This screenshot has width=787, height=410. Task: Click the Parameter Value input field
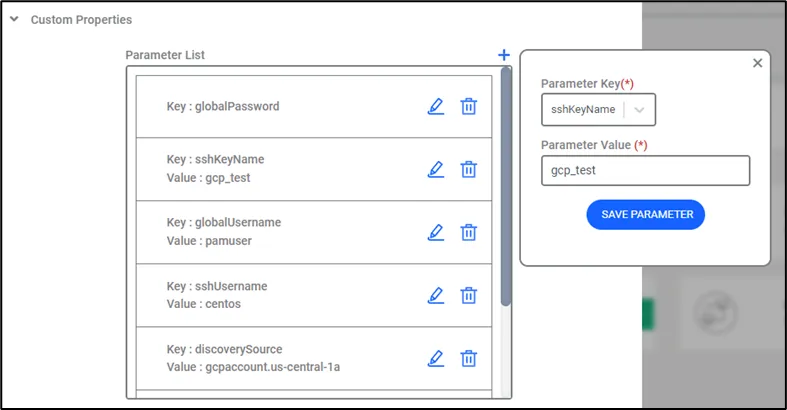pos(645,171)
